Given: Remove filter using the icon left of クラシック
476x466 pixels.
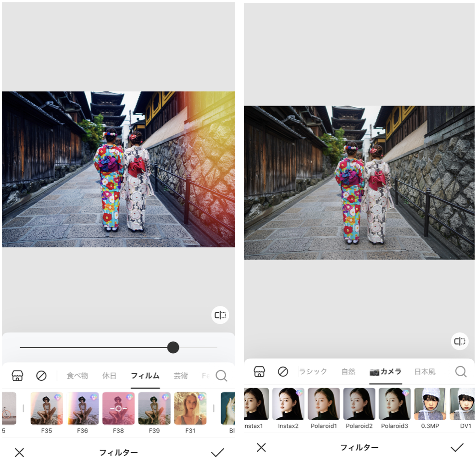Looking at the screenshot, I should (283, 372).
